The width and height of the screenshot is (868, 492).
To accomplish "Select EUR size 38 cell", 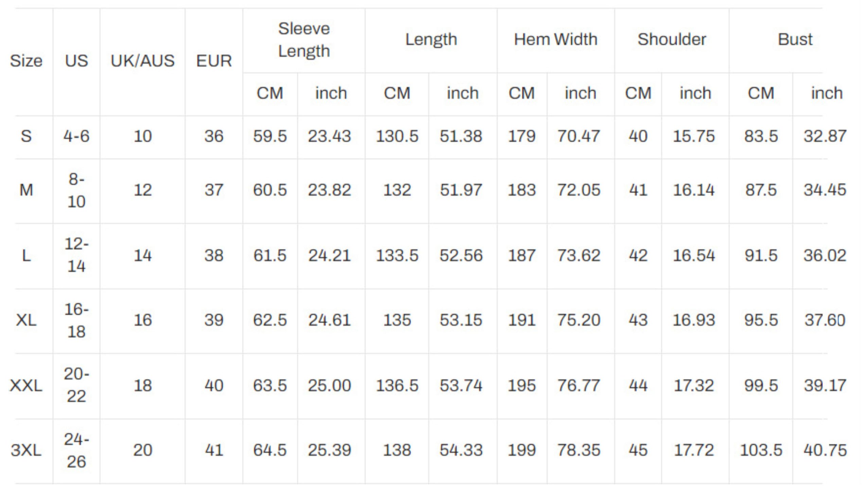I will [x=214, y=255].
